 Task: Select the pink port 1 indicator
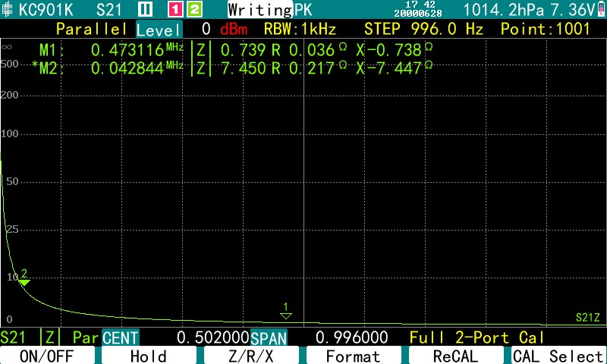coord(175,9)
